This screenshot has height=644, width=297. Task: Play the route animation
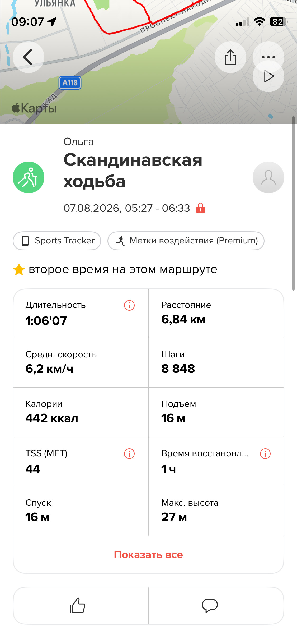[268, 76]
